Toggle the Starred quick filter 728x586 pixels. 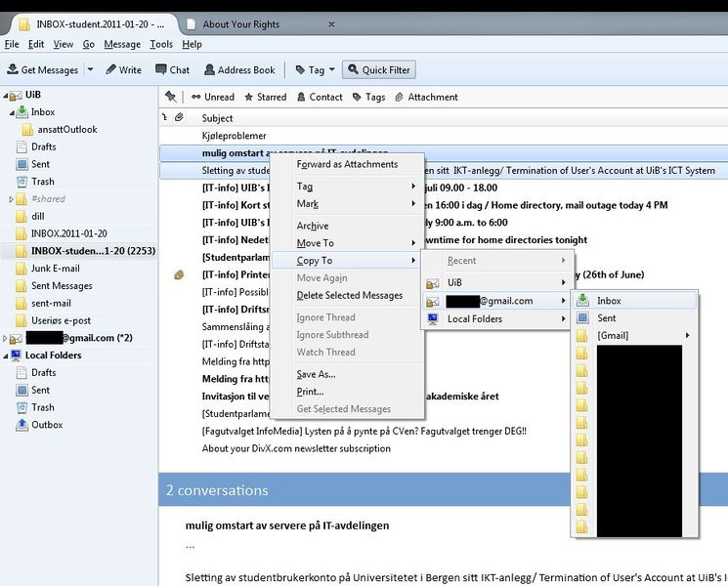265,97
